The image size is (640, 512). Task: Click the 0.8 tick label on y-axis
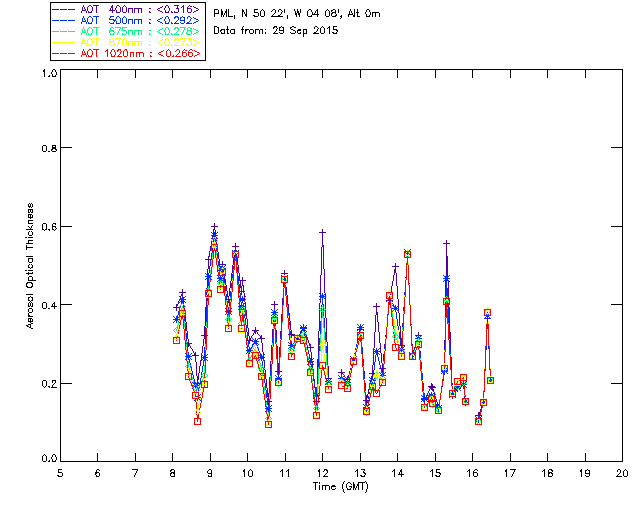pyautogui.click(x=46, y=148)
